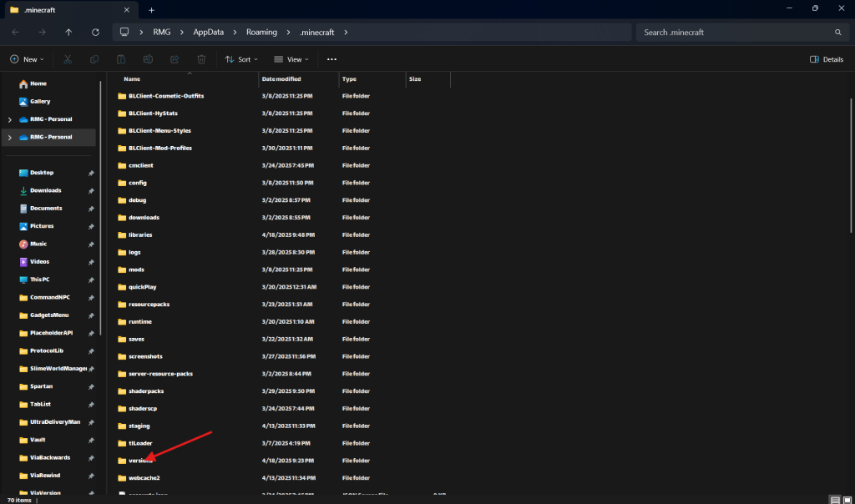Select the versions folder in the file list
855x504 pixels.
tap(134, 461)
